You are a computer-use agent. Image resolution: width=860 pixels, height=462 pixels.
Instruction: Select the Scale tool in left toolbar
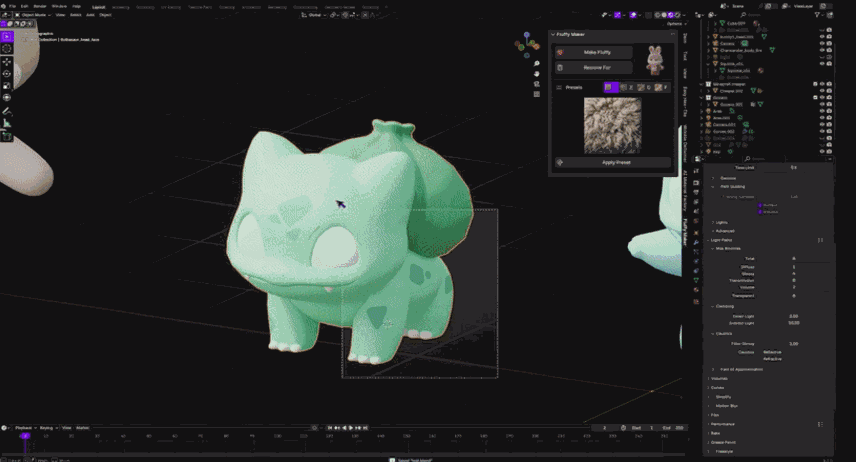pyautogui.click(x=7, y=86)
